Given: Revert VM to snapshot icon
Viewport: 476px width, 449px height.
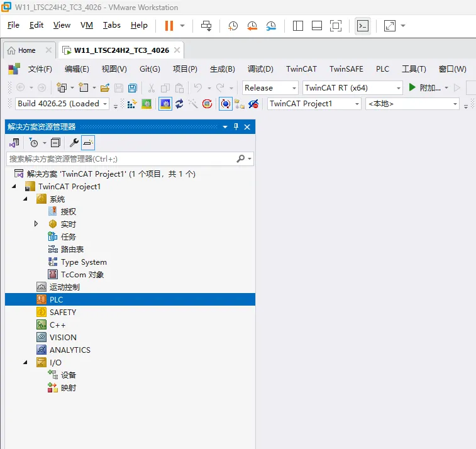Looking at the screenshot, I should (252, 26).
